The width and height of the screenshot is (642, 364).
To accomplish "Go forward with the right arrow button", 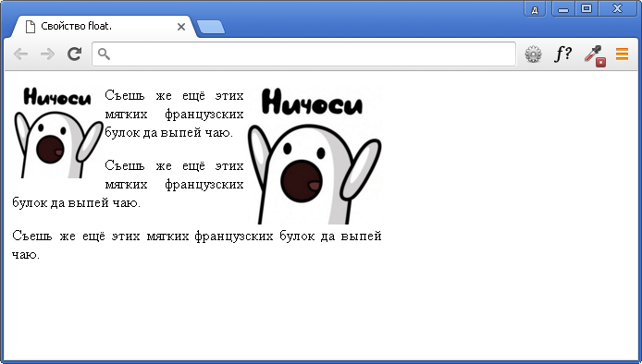I will pyautogui.click(x=47, y=54).
